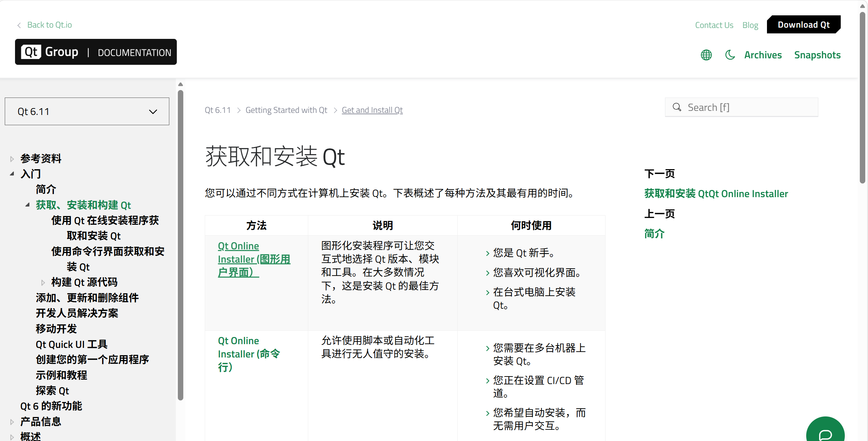Open 示例和教程 tree item
Viewport: 868px width, 441px height.
click(61, 375)
